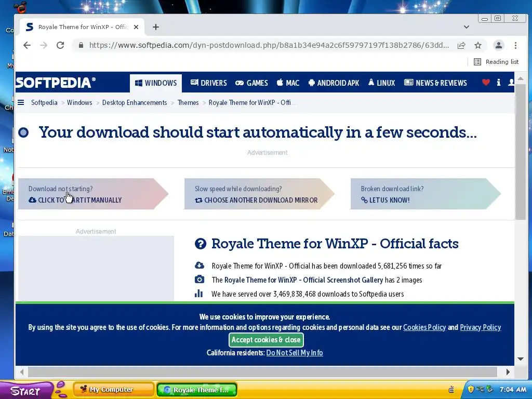Image resolution: width=532 pixels, height=399 pixels.
Task: Click the info "i" icon in Softpedia header
Action: pyautogui.click(x=498, y=83)
